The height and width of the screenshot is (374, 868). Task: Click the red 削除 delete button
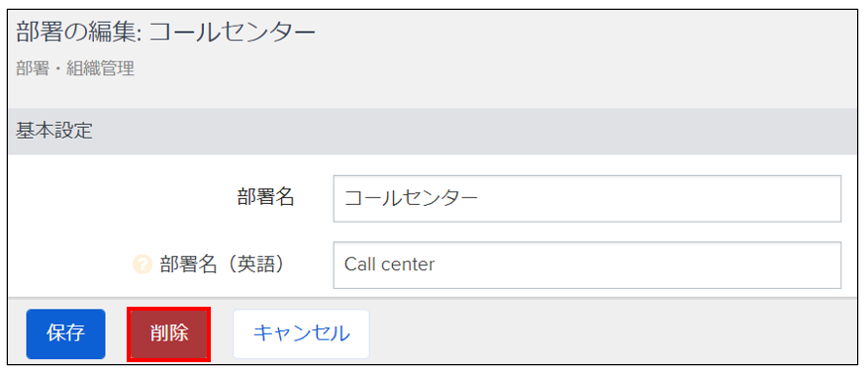169,333
